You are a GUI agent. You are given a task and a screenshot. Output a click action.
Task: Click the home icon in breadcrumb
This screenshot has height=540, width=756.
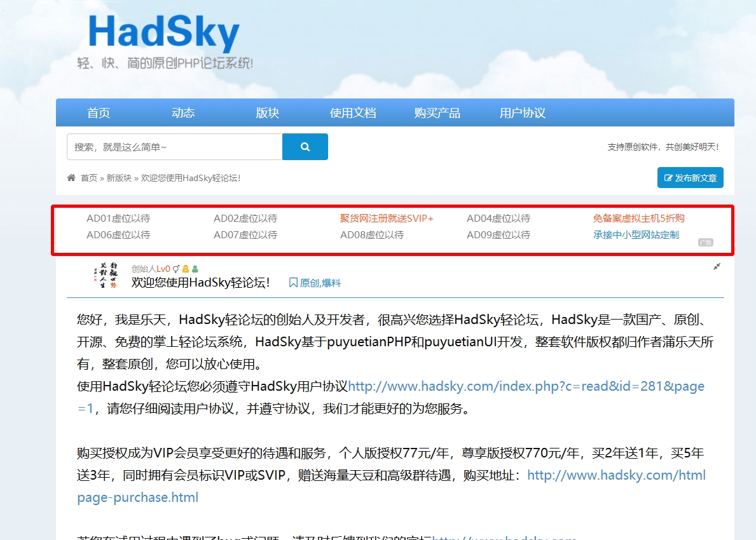[71, 178]
